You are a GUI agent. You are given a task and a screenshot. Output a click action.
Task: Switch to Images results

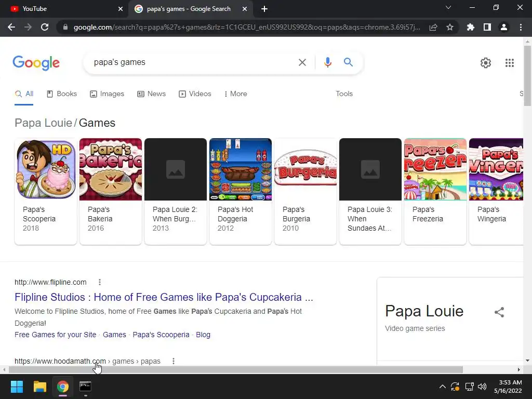pos(107,94)
